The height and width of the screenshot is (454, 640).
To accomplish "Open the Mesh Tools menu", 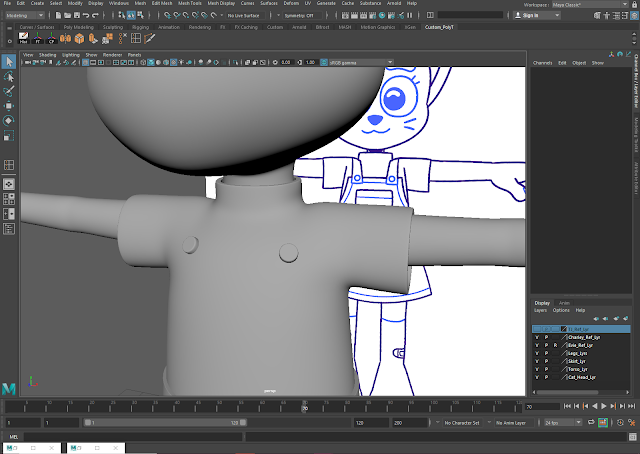I will click(x=190, y=3).
